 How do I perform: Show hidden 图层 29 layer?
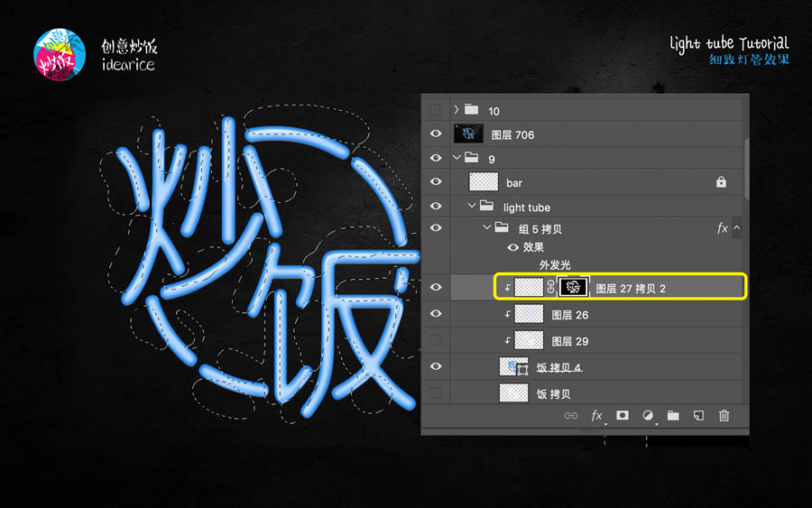click(436, 340)
